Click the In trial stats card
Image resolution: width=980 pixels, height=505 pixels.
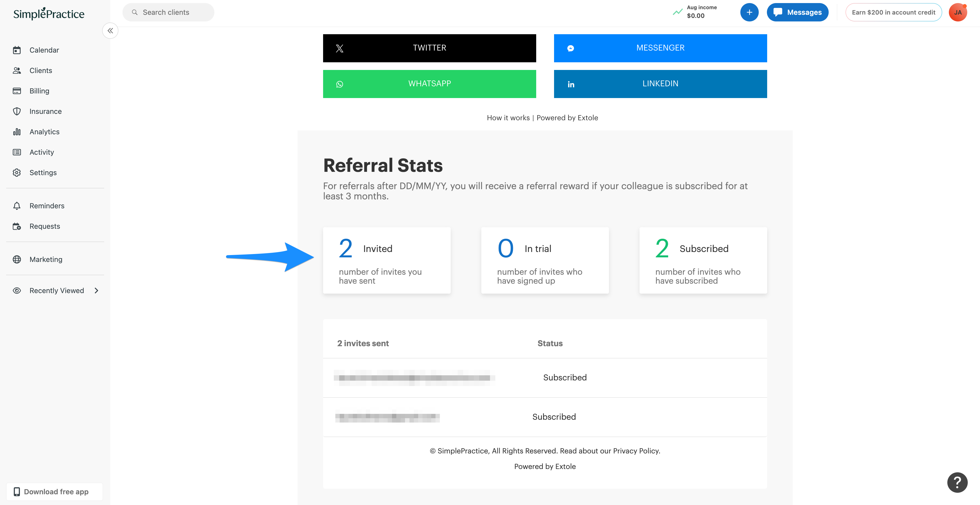tap(545, 260)
